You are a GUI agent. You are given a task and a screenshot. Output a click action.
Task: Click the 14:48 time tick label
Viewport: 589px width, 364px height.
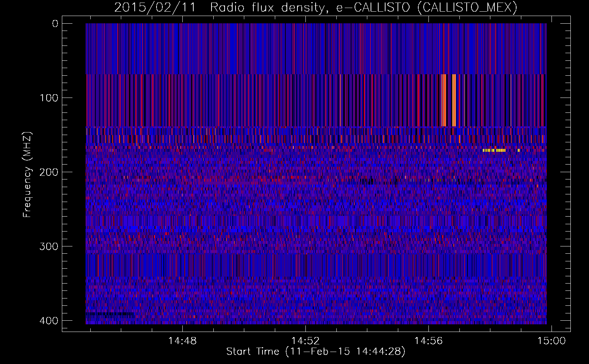182,341
